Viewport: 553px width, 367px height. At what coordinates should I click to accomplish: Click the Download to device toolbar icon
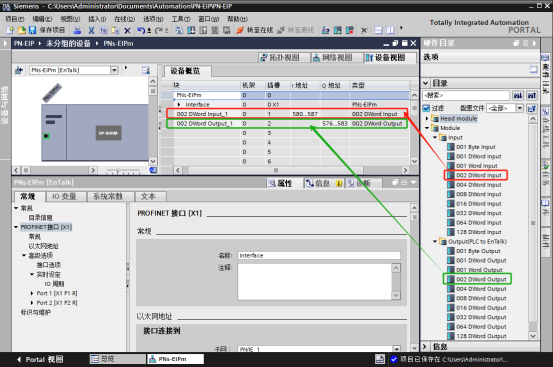[x=191, y=30]
